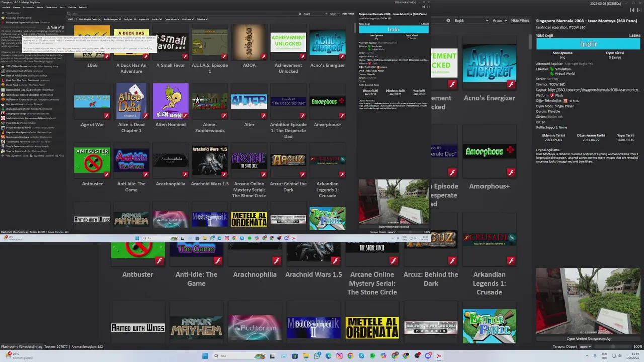The height and width of the screenshot is (362, 644).
Task: Click the Flashpoint icon on the full-size taskbar
Action: click(439, 356)
